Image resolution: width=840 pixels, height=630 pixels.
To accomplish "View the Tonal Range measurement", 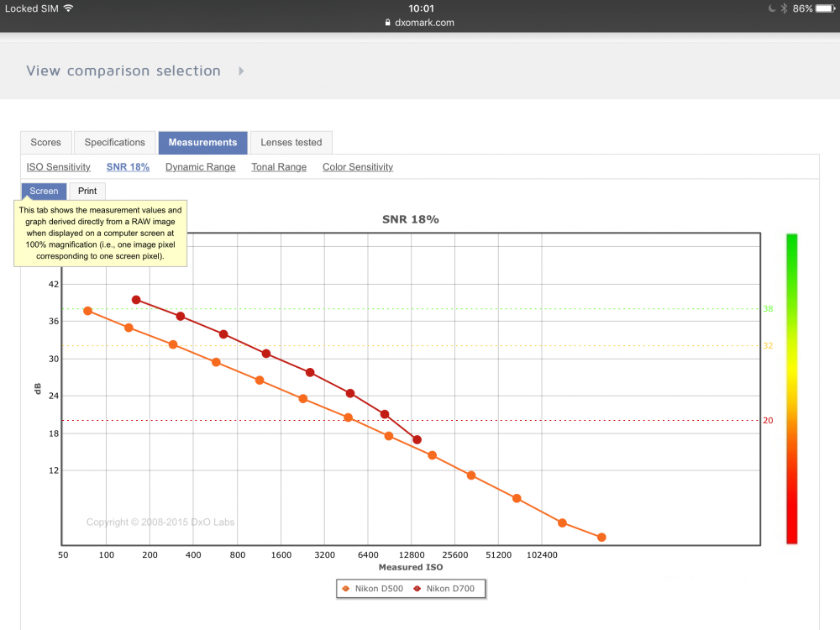I will (x=279, y=167).
